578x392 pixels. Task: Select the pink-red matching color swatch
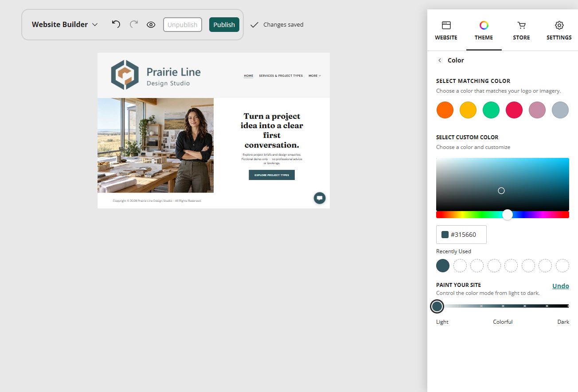coord(514,110)
